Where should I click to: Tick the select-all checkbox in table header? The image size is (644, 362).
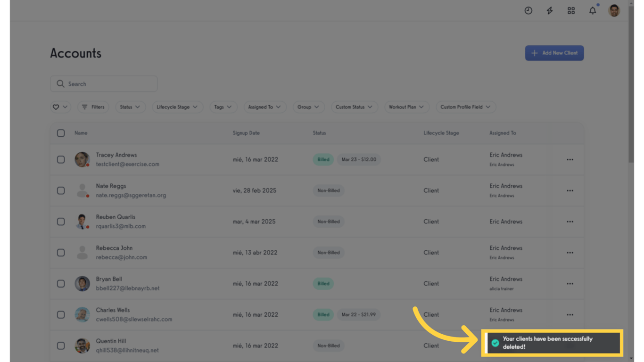(x=61, y=133)
